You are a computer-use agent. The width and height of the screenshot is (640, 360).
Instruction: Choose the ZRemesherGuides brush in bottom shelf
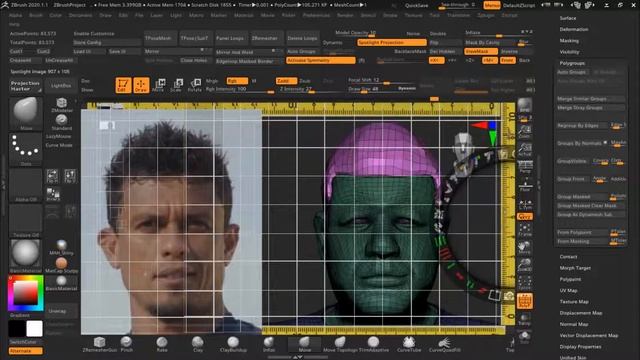pyautogui.click(x=99, y=344)
